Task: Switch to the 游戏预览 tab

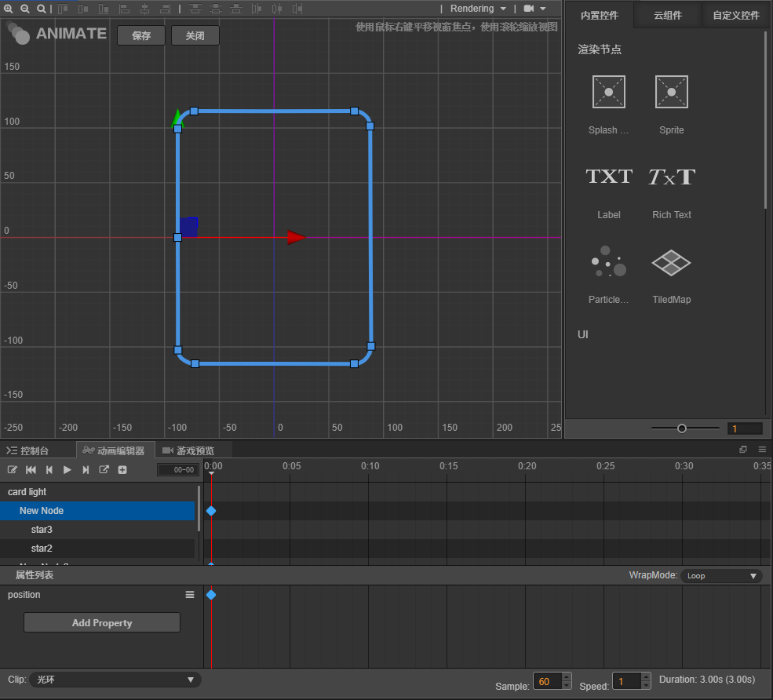Action: pyautogui.click(x=188, y=450)
